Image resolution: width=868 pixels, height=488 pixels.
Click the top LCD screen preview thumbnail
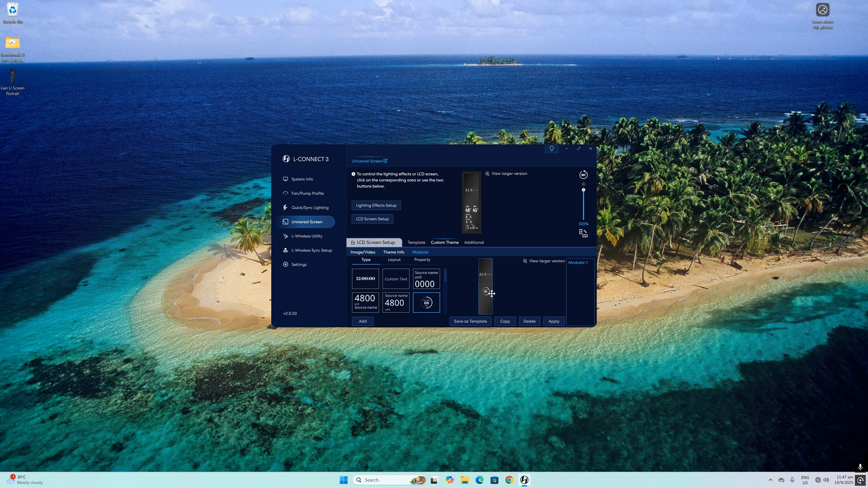[471, 202]
